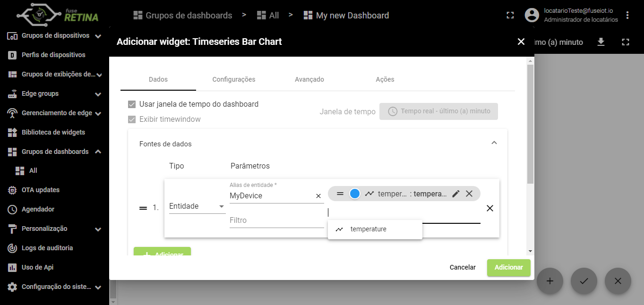Collapse Fontes de dados panel
This screenshot has width=644, height=305.
click(494, 143)
